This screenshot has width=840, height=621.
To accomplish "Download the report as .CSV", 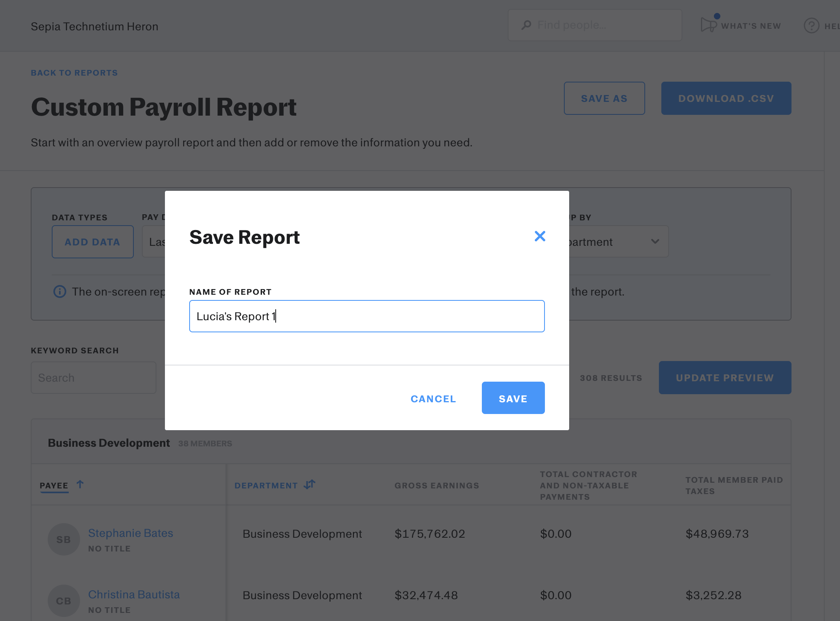I will (x=726, y=98).
